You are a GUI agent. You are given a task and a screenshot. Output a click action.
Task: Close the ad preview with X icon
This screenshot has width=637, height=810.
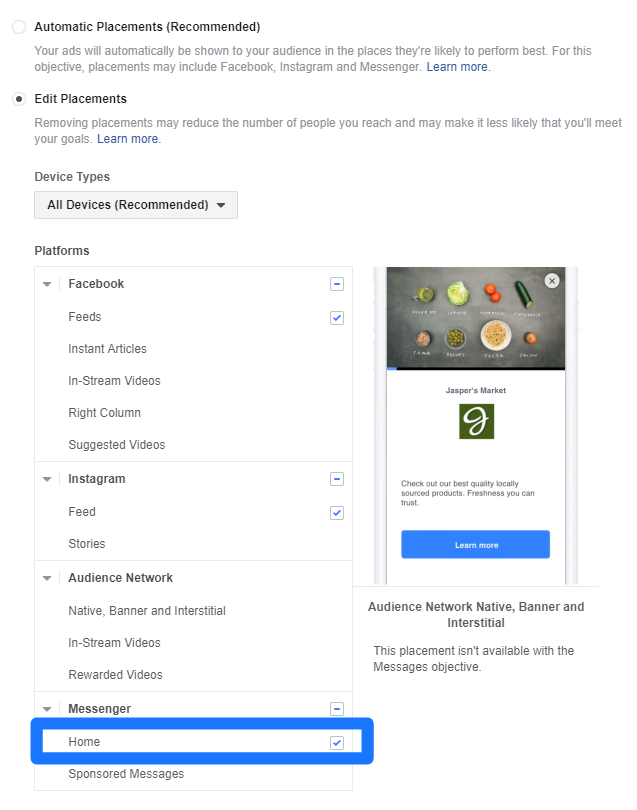(x=552, y=281)
